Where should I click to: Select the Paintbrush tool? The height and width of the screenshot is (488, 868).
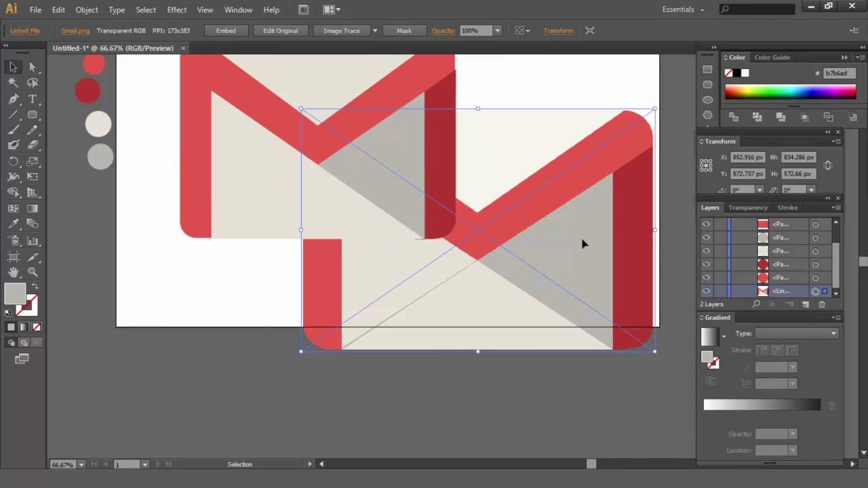click(x=14, y=130)
